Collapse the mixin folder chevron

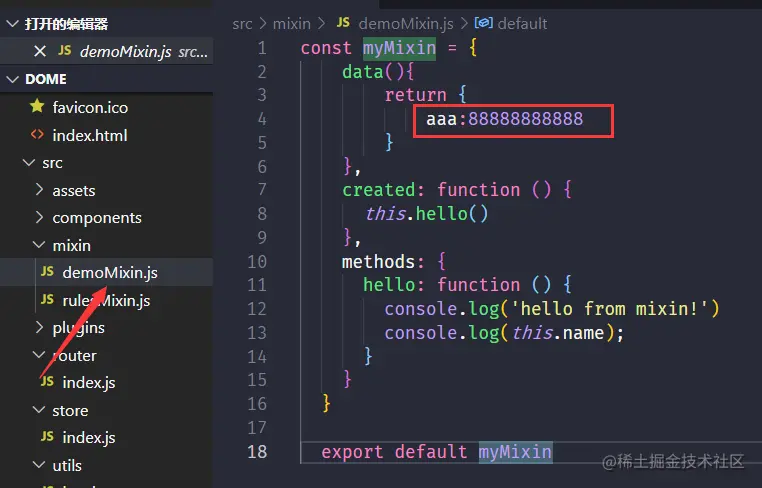39,244
